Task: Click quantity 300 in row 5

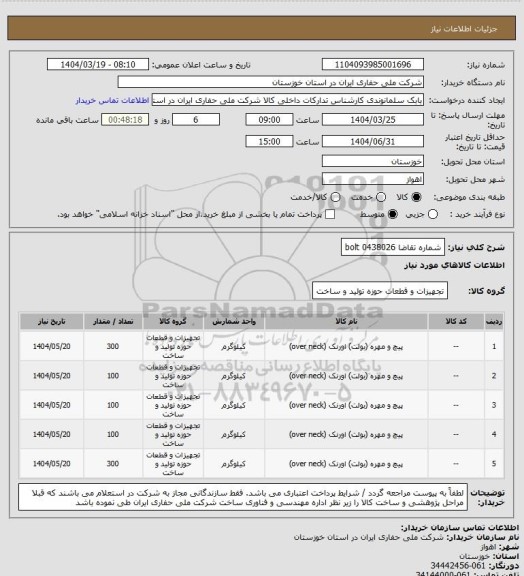Action: click(x=113, y=464)
